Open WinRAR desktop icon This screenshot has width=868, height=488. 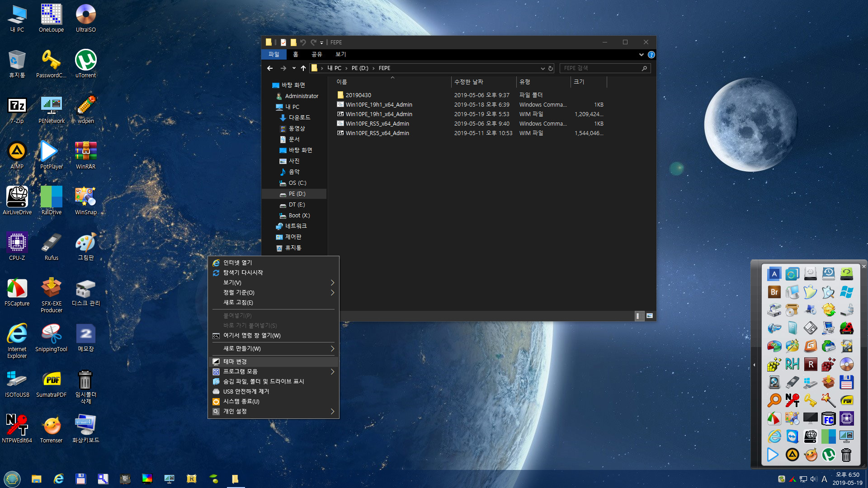click(x=85, y=155)
